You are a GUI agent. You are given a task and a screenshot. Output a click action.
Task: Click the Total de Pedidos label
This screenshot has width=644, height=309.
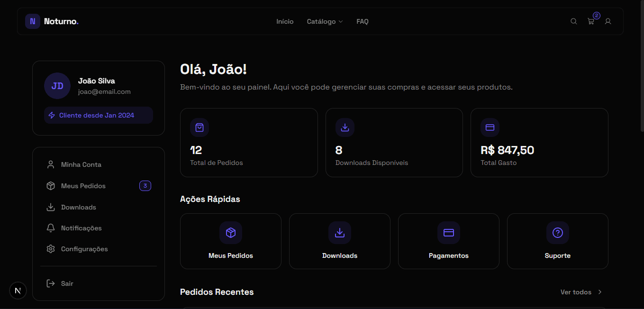(217, 163)
